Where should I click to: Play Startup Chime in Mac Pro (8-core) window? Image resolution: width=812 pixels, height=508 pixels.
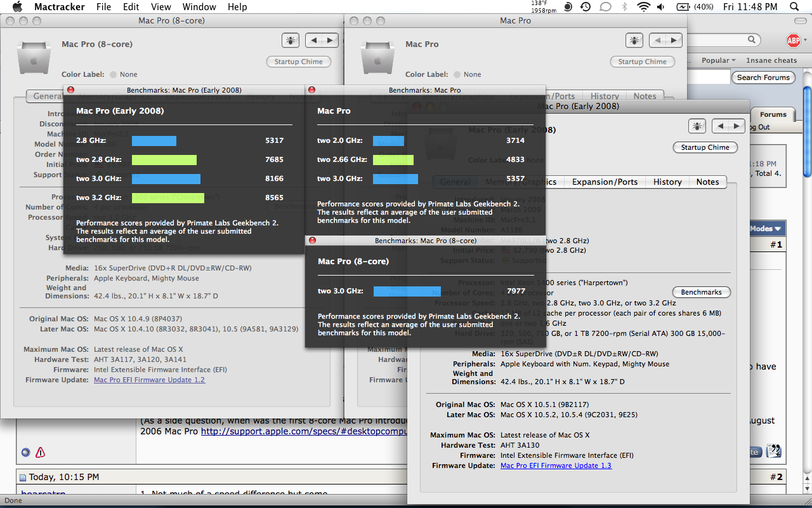pyautogui.click(x=298, y=62)
